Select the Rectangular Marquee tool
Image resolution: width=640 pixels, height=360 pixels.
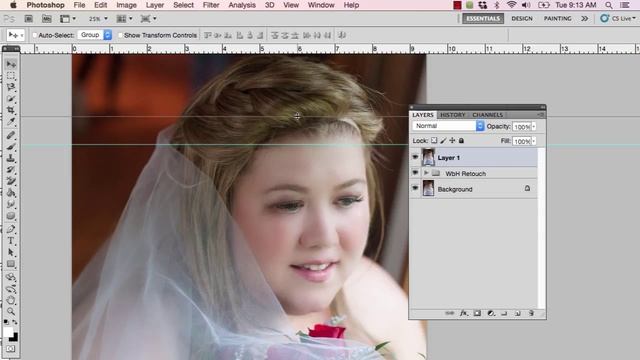tap(11, 76)
